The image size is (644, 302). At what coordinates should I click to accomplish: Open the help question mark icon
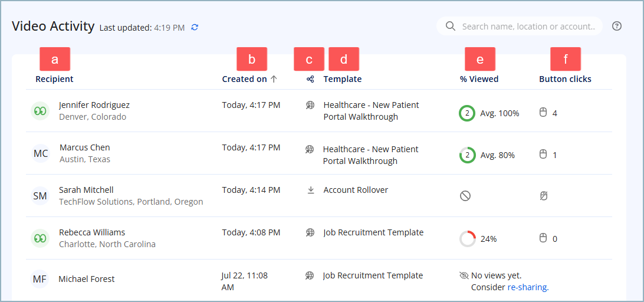(617, 26)
